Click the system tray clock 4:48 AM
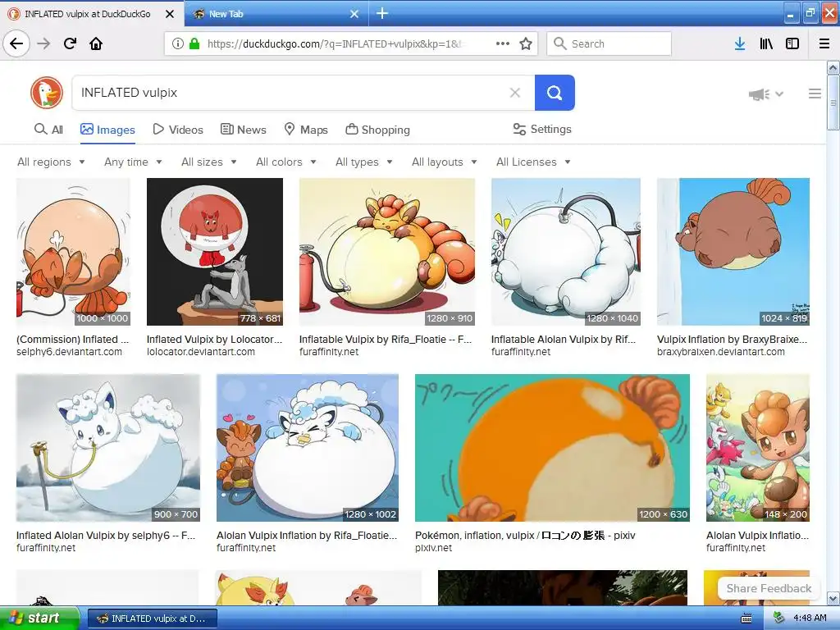Viewport: 840px width, 630px height. 810,619
